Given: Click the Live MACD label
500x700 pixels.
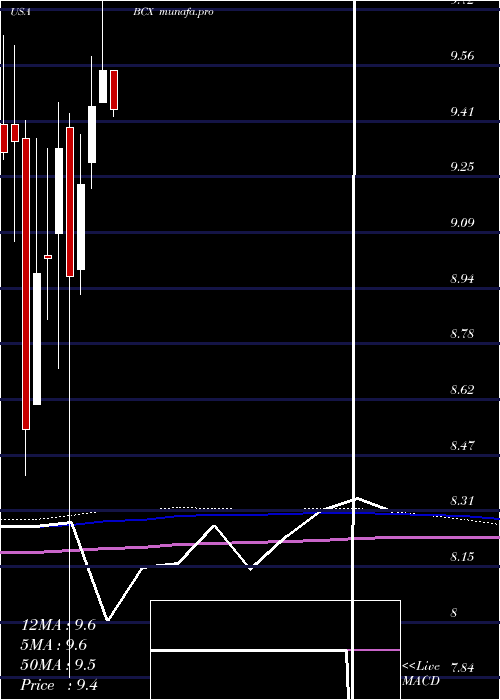Looking at the screenshot, I should tap(421, 673).
